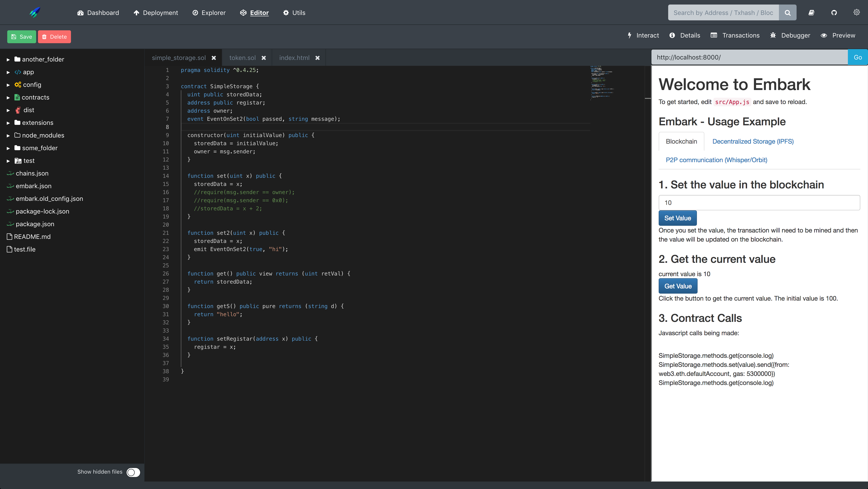Viewport: 868px width, 489px height.
Task: Close the index.html tab
Action: tap(317, 58)
